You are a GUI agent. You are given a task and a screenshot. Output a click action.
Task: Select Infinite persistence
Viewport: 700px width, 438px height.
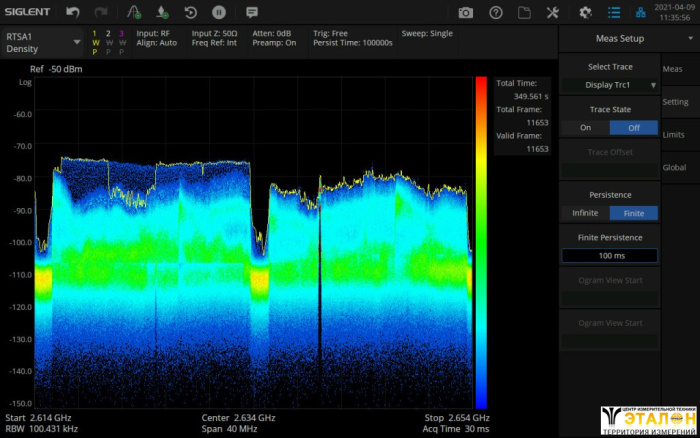[x=585, y=213]
